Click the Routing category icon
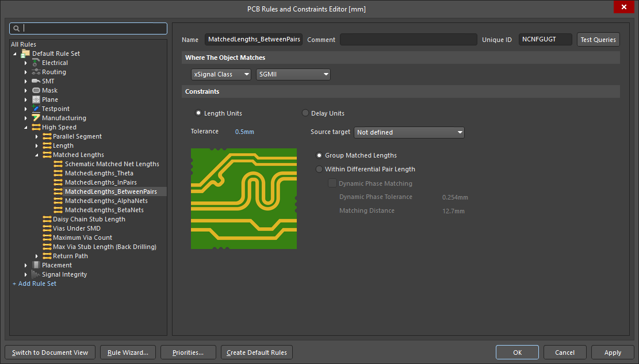This screenshot has height=364, width=639. pyautogui.click(x=36, y=72)
